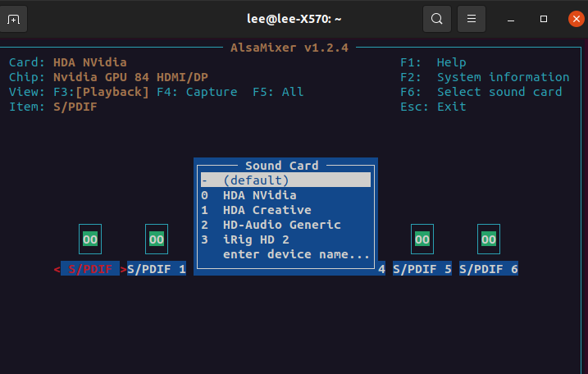The height and width of the screenshot is (374, 588).
Task: Open a new terminal tab
Action: [13, 19]
